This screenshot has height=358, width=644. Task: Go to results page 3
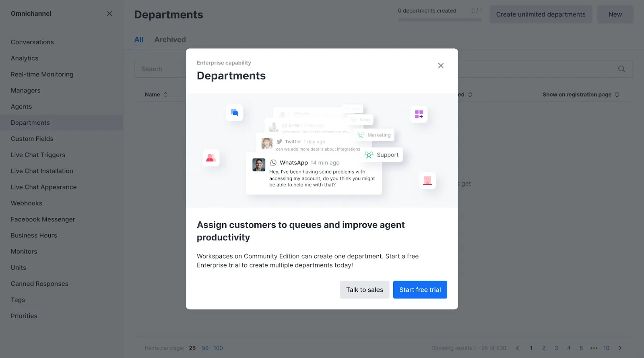point(556,348)
